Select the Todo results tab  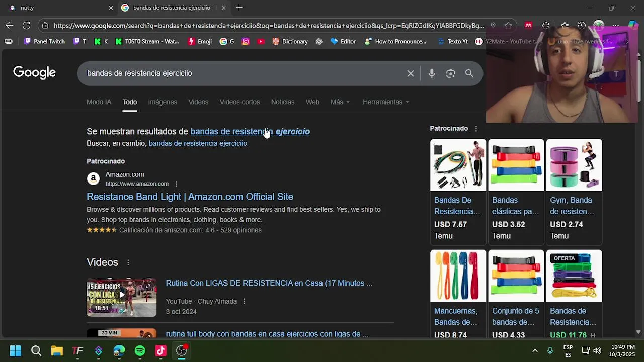(130, 102)
